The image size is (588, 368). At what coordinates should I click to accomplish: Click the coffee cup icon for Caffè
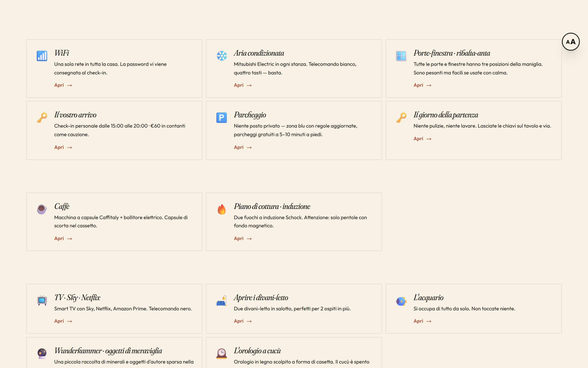click(x=42, y=209)
